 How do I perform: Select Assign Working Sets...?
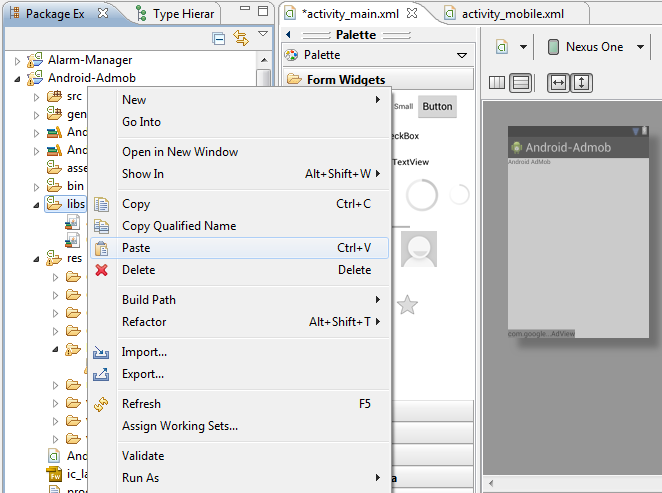tap(239, 426)
